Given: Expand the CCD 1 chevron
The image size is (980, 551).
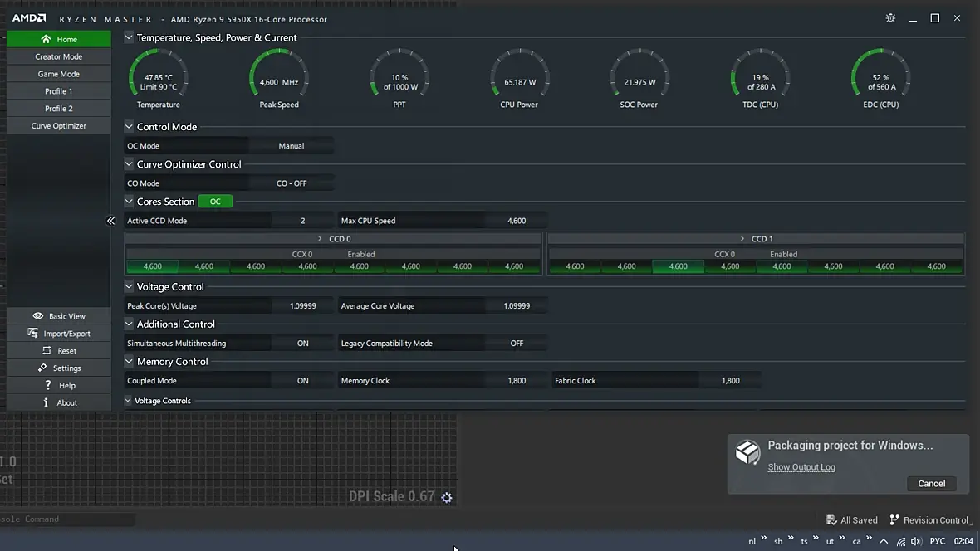Looking at the screenshot, I should 742,239.
